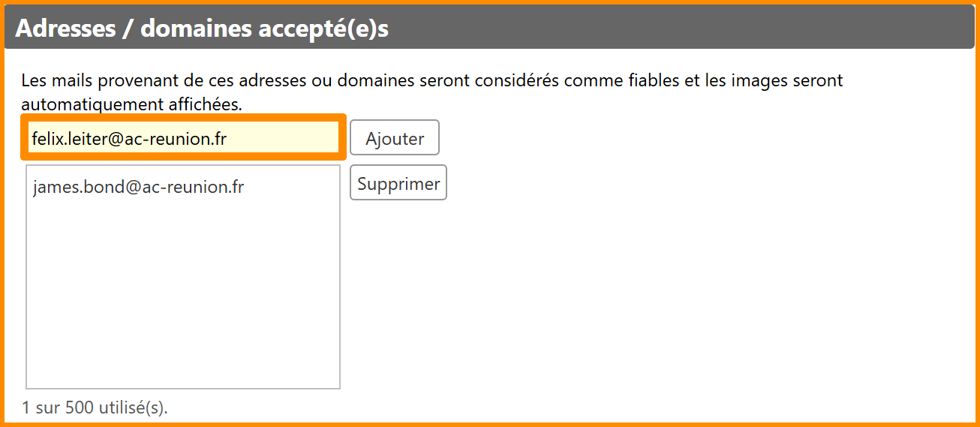Click the '1 sur 500 utilisé(s)' counter
This screenshot has height=427, width=980.
(x=95, y=408)
